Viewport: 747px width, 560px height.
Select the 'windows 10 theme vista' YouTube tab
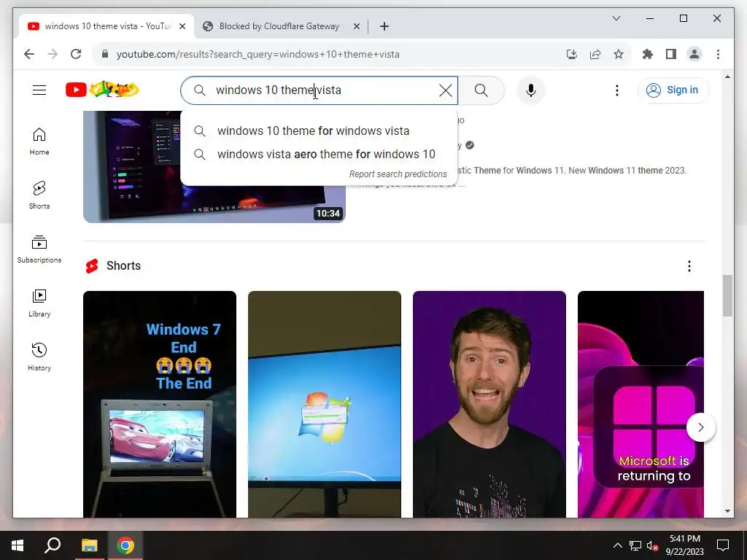pos(106,26)
